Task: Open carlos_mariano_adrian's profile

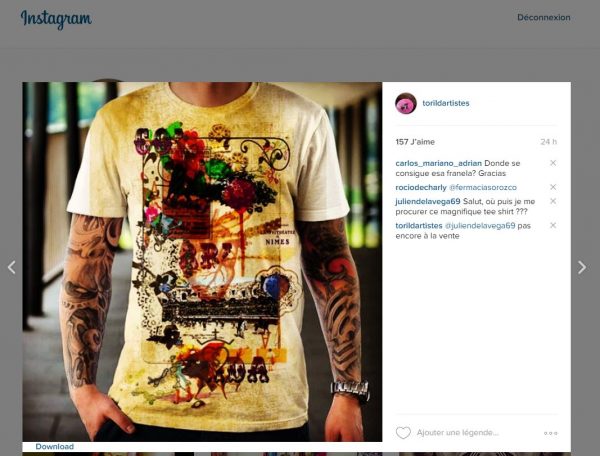Action: 439,163
